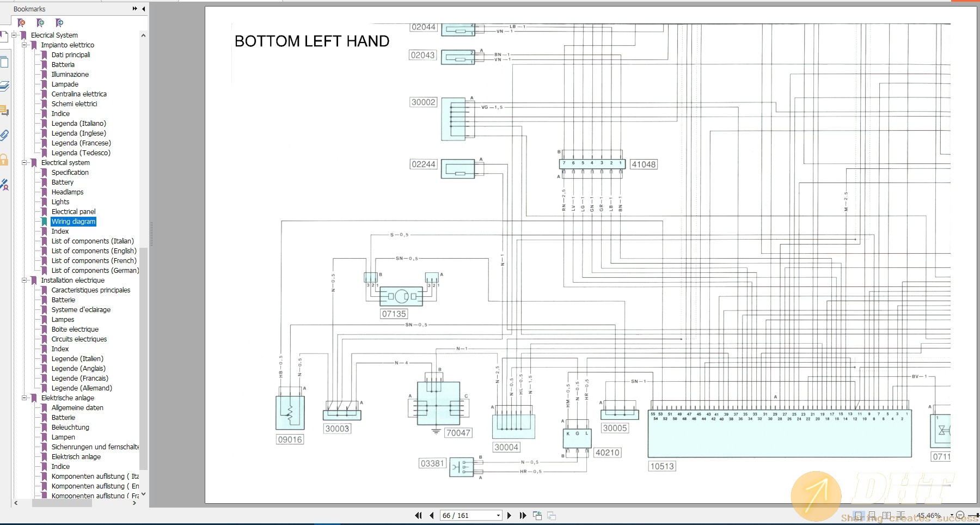Click the go to previous view icon

537,515
